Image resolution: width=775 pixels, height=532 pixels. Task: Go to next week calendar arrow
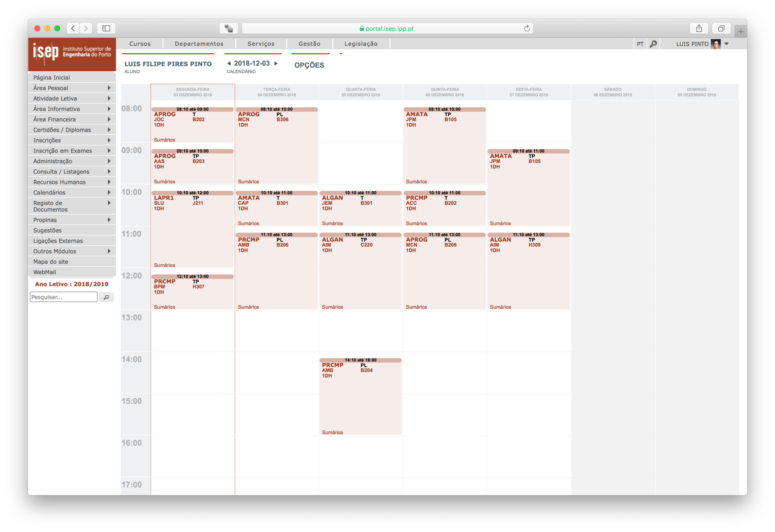(x=276, y=63)
